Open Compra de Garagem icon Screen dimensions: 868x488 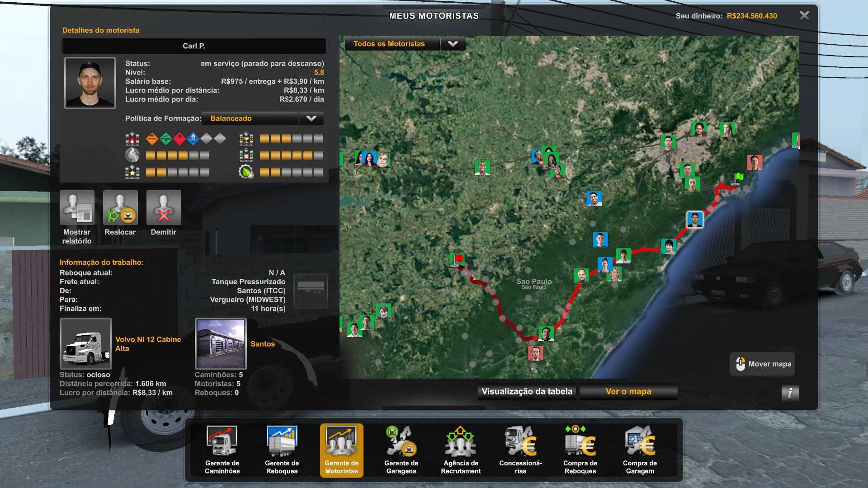(x=640, y=450)
